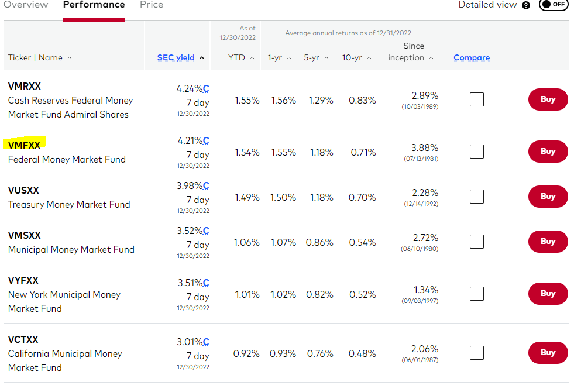581x392 pixels.
Task: Select Cash Reserves Federal Money Market Fund name
Action: pyautogui.click(x=70, y=108)
